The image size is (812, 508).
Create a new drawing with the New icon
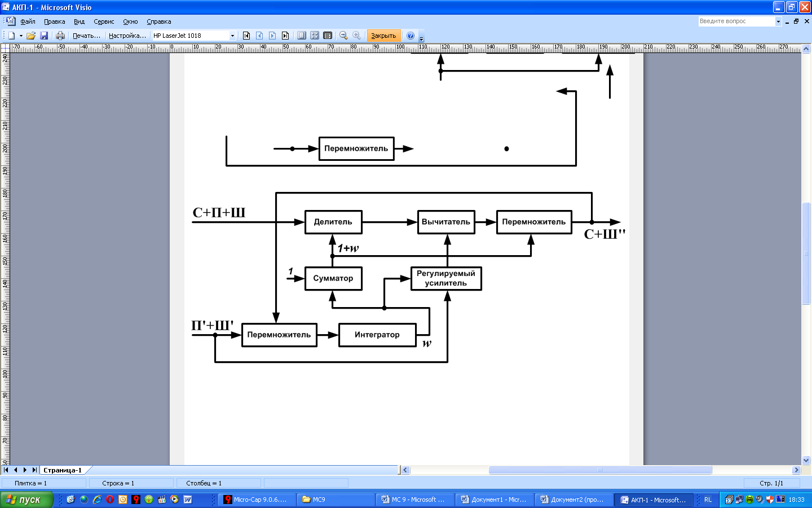pos(11,36)
